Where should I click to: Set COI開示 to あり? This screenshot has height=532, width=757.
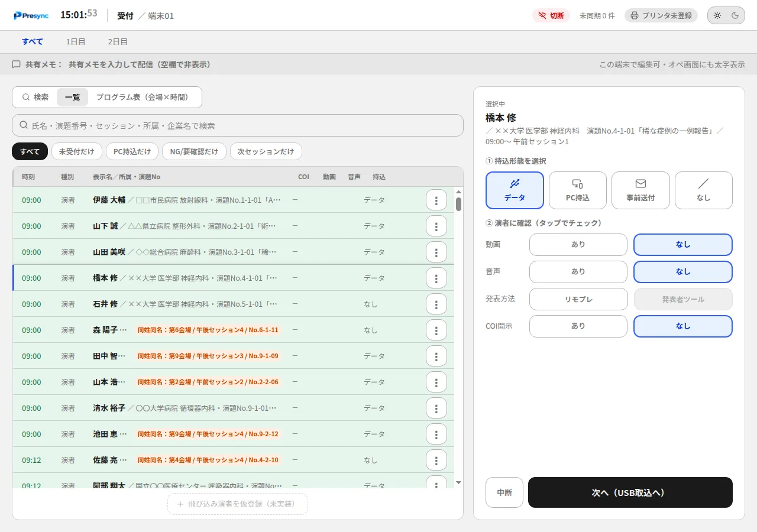pyautogui.click(x=578, y=326)
